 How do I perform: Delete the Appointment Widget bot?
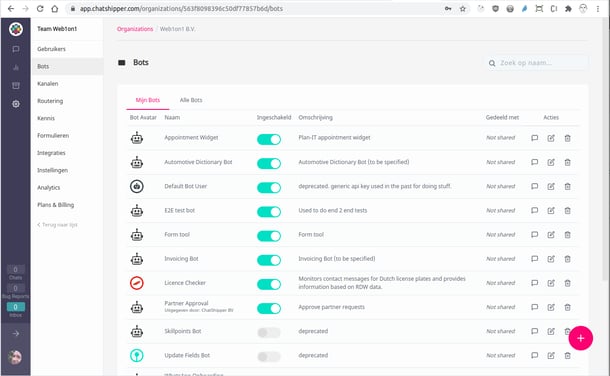(x=568, y=138)
